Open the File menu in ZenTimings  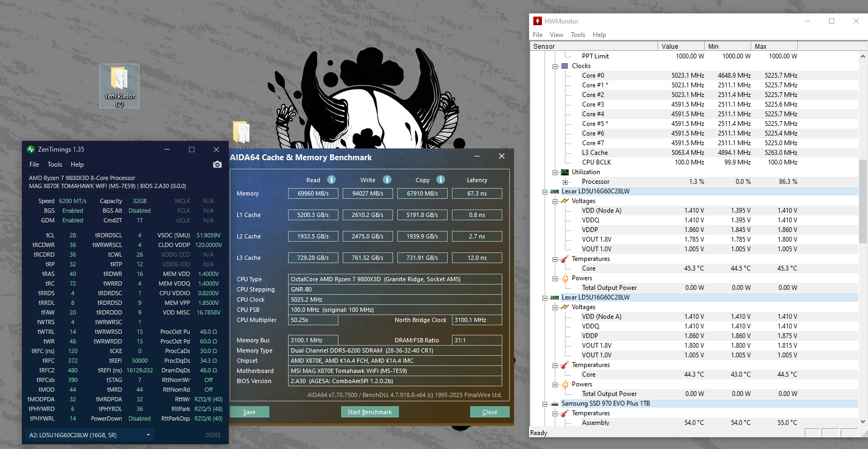(34, 164)
